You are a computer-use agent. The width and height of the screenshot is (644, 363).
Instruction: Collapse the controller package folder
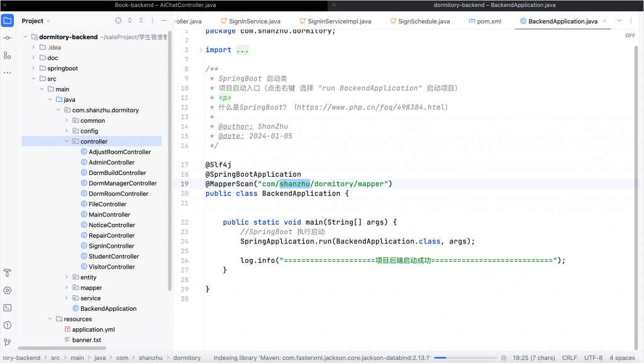click(67, 142)
